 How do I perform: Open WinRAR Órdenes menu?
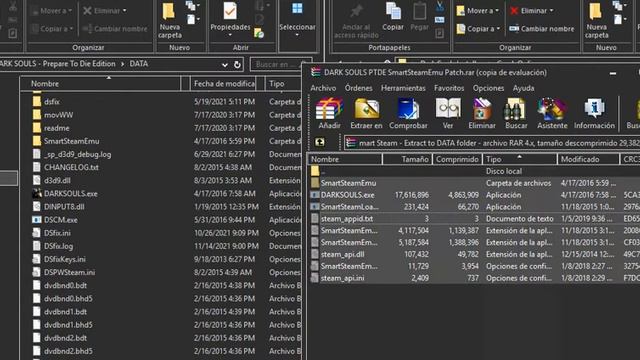[x=358, y=88]
